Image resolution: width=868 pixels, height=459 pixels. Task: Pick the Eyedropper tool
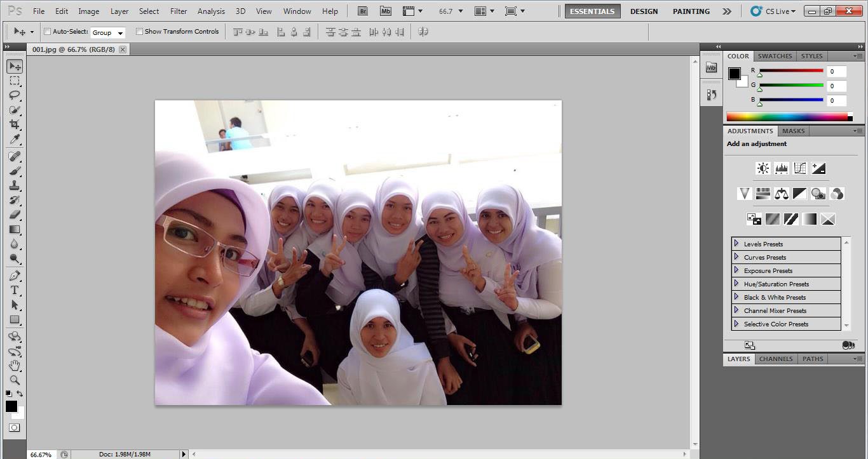pos(15,140)
